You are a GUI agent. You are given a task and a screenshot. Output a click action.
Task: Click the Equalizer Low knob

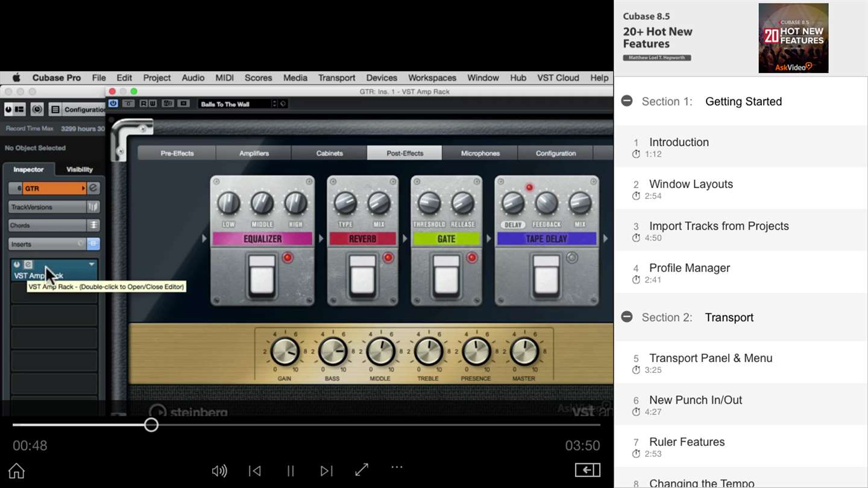click(229, 203)
